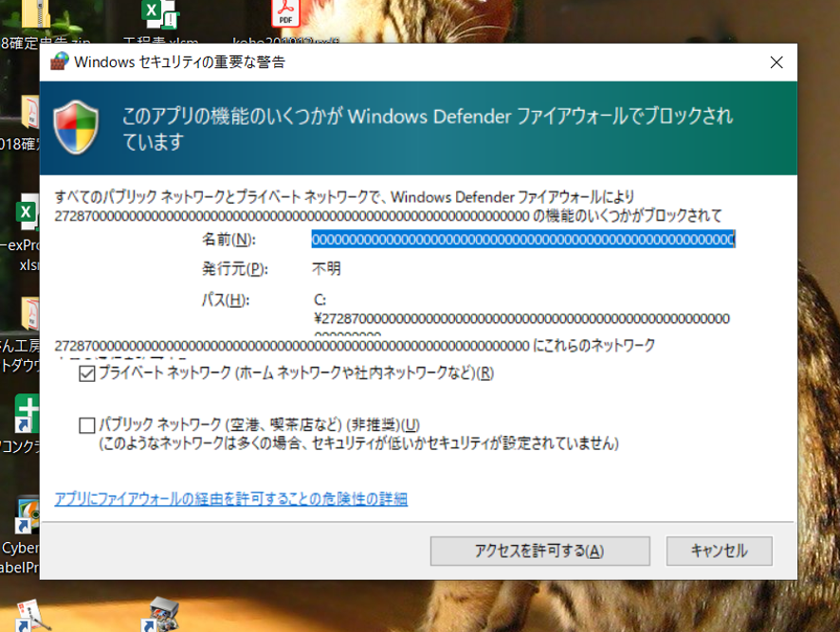
Task: Enable private network access checkbox
Action: [x=87, y=372]
